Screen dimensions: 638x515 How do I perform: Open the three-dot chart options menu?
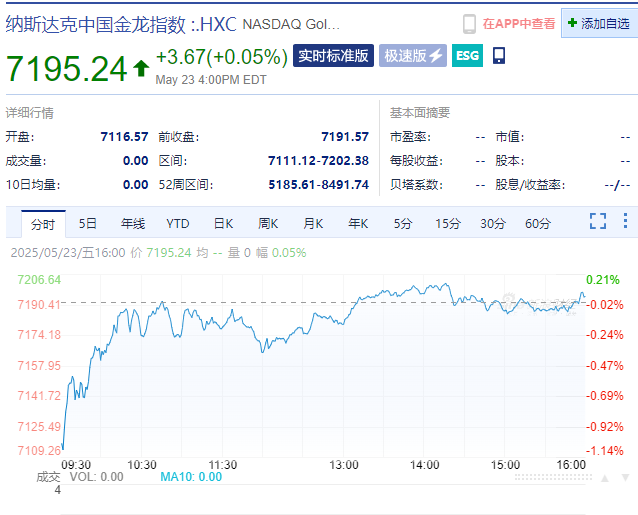(625, 221)
